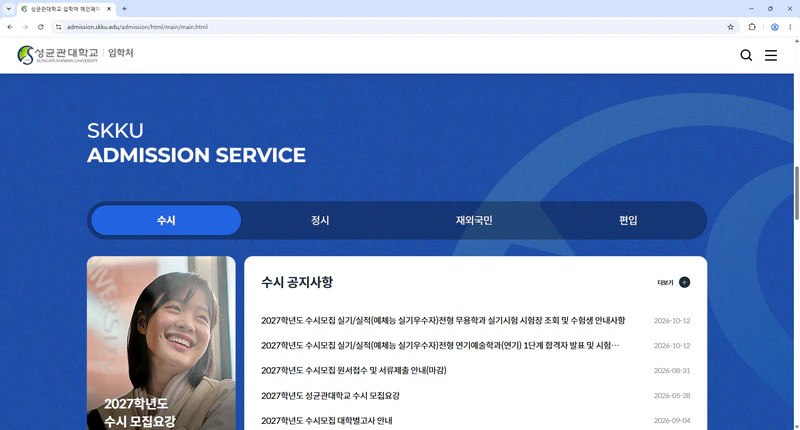Open a new tab with plus icon
The width and height of the screenshot is (800, 430).
point(124,9)
